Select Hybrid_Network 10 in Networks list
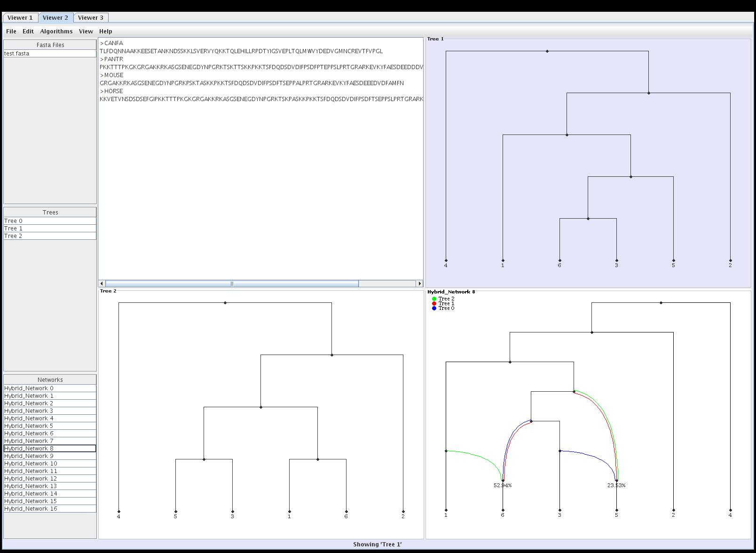The image size is (756, 553). [50, 464]
